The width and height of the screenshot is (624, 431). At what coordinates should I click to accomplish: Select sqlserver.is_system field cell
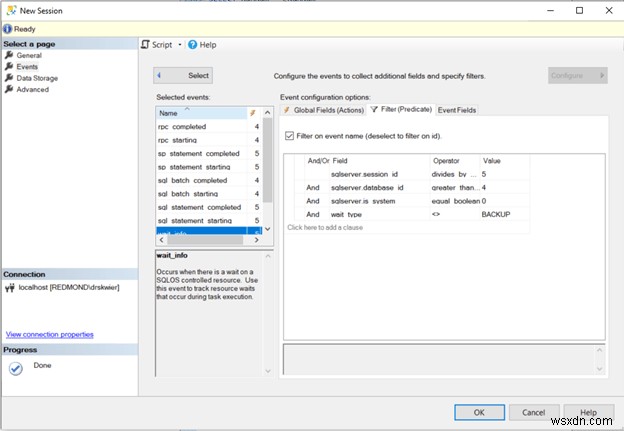[x=380, y=201]
